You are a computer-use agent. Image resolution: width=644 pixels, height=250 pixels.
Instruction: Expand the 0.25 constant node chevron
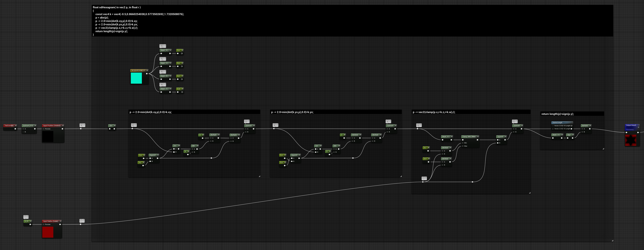(x=30, y=221)
